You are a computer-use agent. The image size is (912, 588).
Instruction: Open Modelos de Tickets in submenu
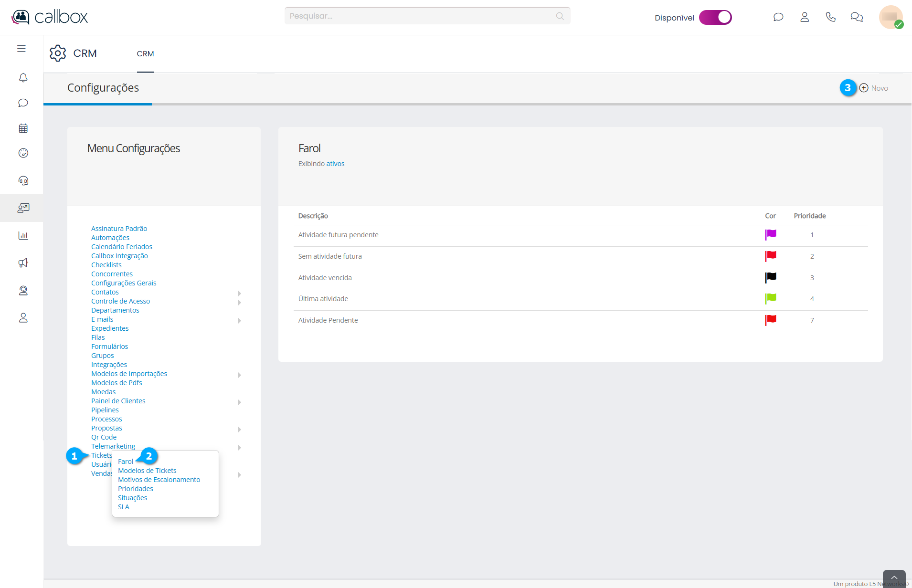tap(147, 471)
